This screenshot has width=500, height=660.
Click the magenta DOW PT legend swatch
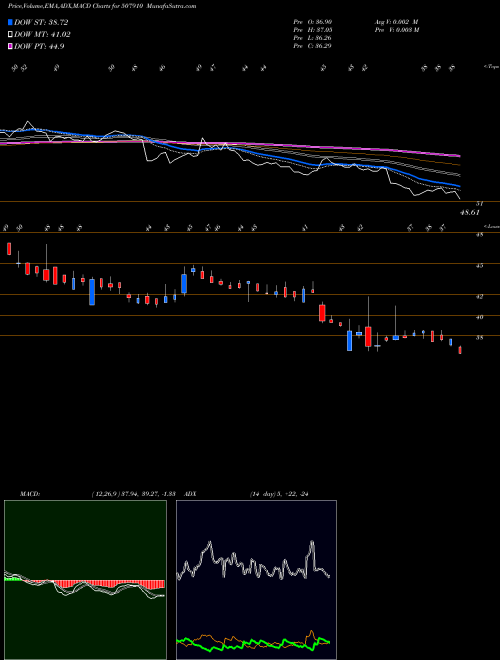pos(11,46)
